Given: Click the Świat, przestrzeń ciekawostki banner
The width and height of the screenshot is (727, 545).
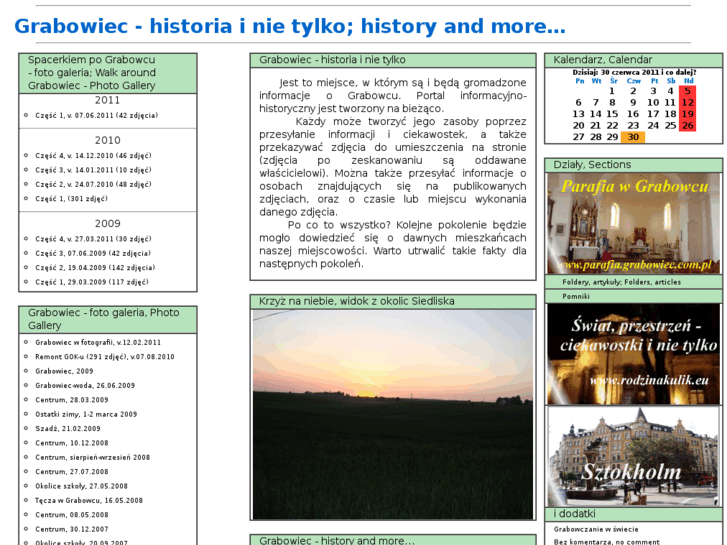Looking at the screenshot, I should click(633, 353).
